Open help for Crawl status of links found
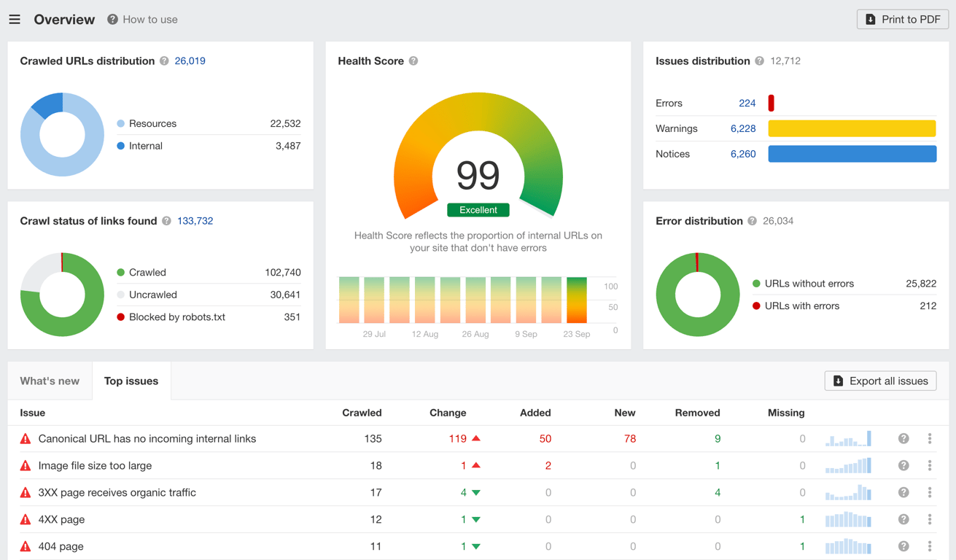The width and height of the screenshot is (956, 560). 167,221
